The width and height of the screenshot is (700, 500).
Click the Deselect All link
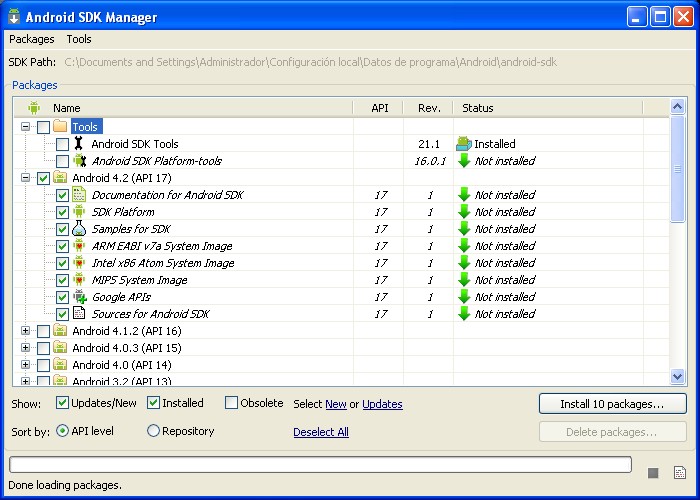[x=321, y=432]
